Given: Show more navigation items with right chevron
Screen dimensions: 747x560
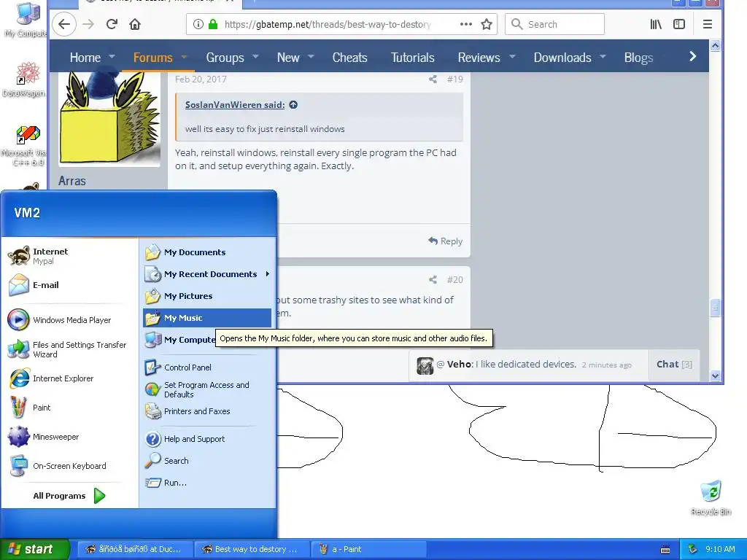Looking at the screenshot, I should 693,57.
